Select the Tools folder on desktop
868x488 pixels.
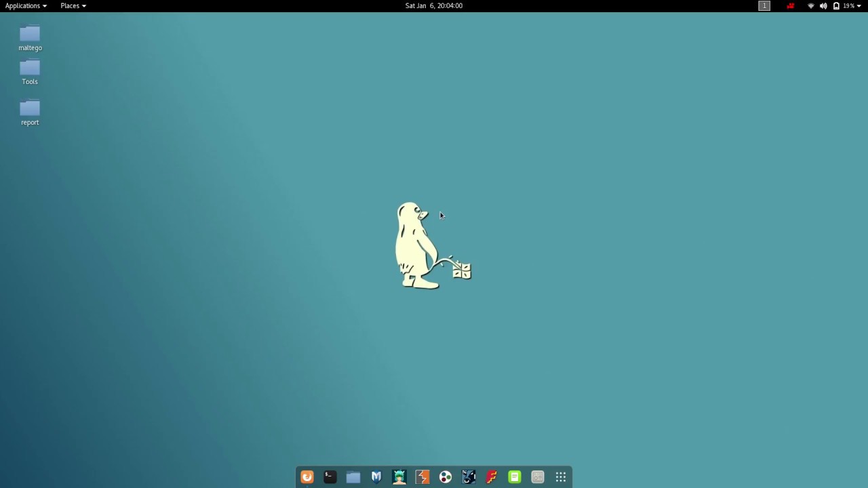30,72
